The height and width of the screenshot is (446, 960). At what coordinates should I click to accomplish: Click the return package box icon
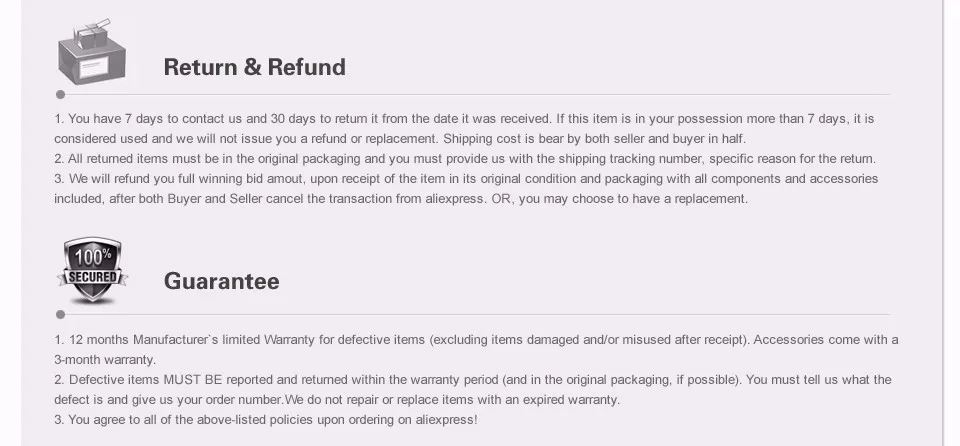coord(92,51)
